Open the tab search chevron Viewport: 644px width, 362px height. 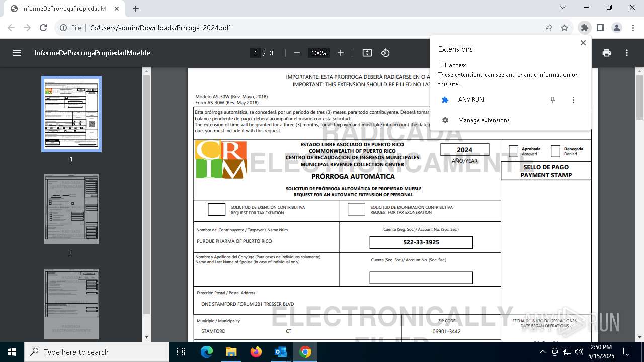(x=563, y=7)
